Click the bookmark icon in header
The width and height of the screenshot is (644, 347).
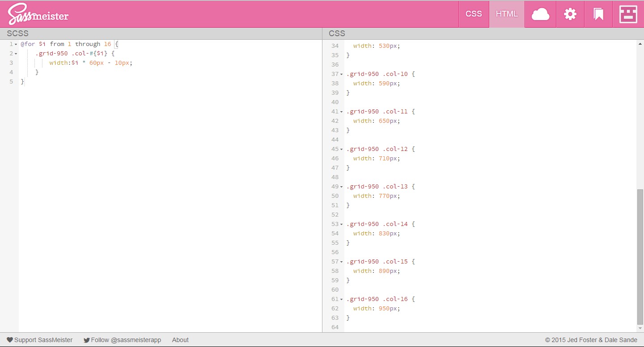[598, 14]
